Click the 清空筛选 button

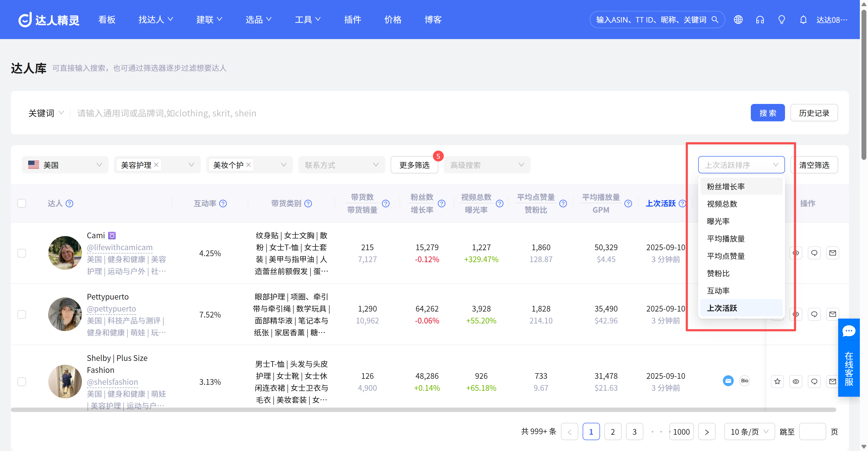coord(814,165)
